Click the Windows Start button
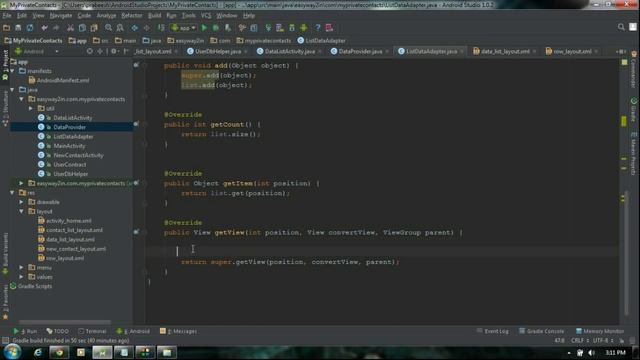This screenshot has height=360, width=640. pyautogui.click(x=12, y=352)
